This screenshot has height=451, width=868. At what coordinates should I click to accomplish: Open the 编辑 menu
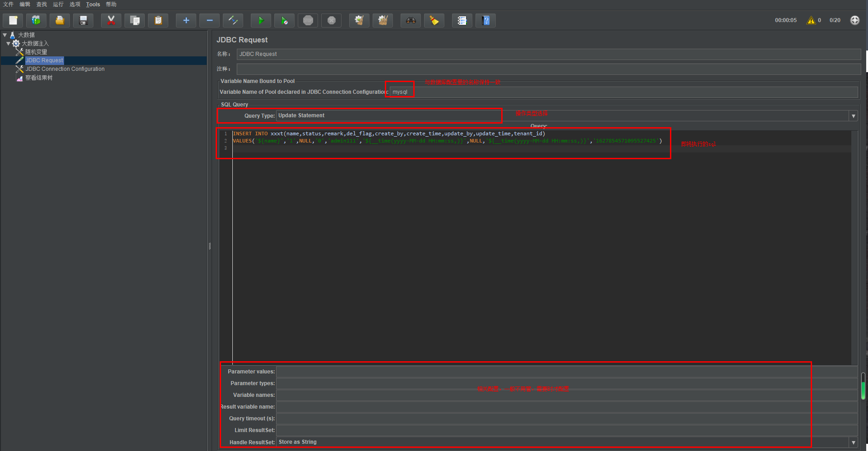click(25, 5)
